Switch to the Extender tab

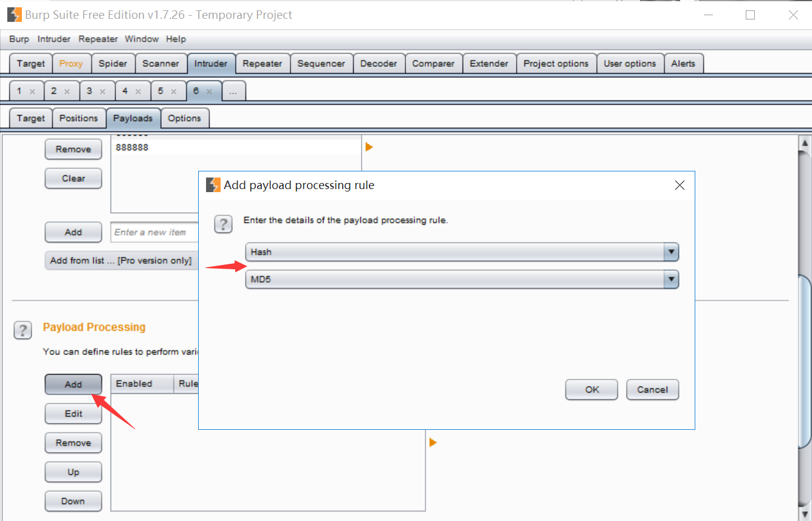(x=489, y=63)
